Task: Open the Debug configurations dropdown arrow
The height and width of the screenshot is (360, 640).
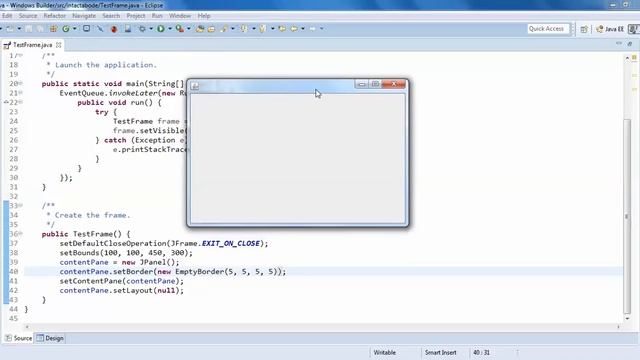Action: pos(151,29)
